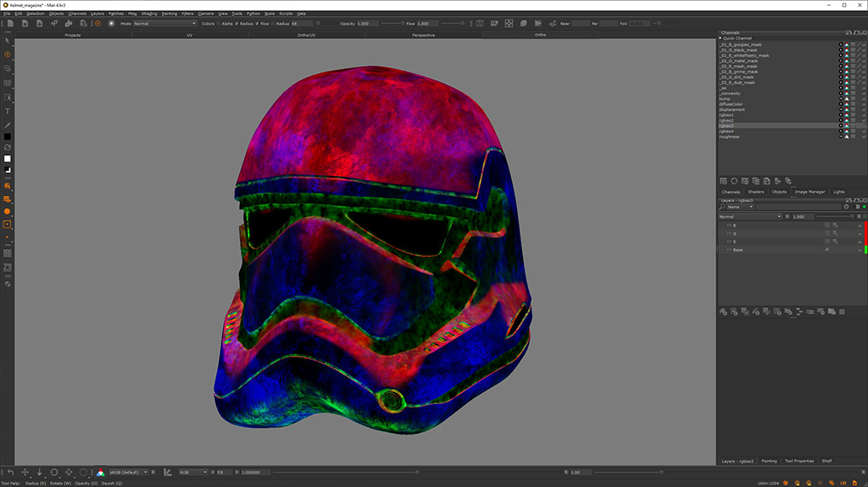Switch to the Lights tab
The width and height of the screenshot is (868, 487).
[x=838, y=191]
